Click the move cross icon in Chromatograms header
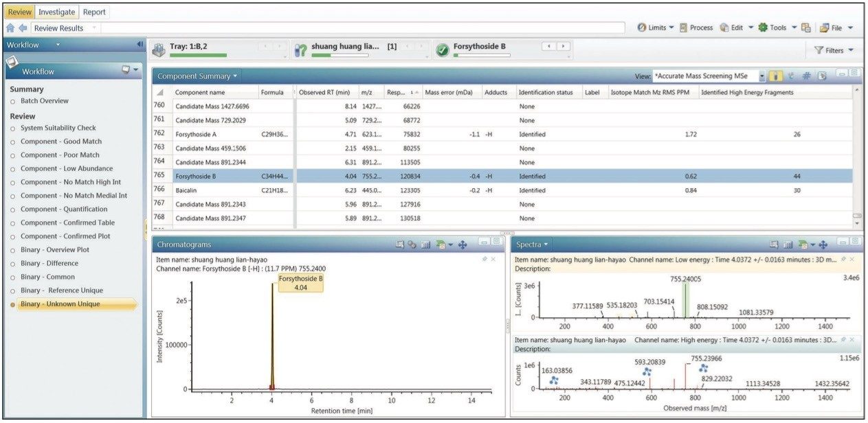 pyautogui.click(x=463, y=244)
